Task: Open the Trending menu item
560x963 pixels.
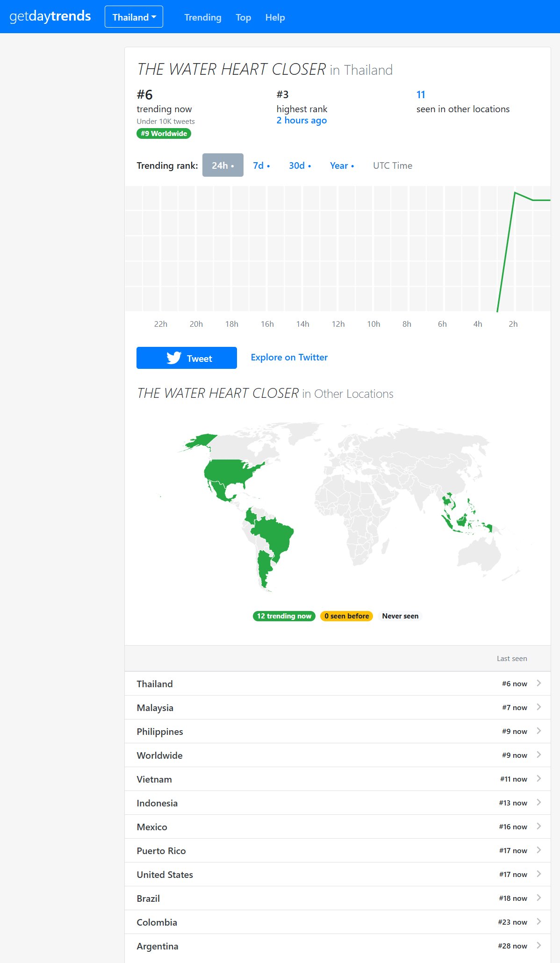Action: tap(203, 17)
